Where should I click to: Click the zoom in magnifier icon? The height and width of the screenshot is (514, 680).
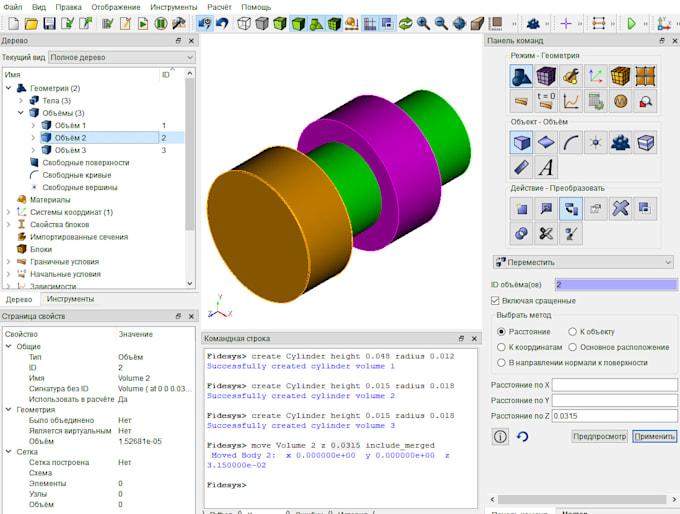tap(423, 23)
